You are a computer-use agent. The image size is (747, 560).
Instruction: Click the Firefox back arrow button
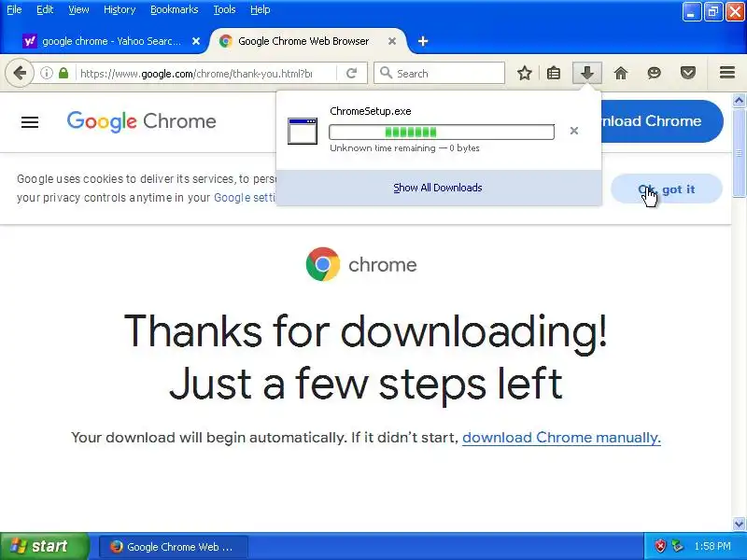(x=20, y=74)
